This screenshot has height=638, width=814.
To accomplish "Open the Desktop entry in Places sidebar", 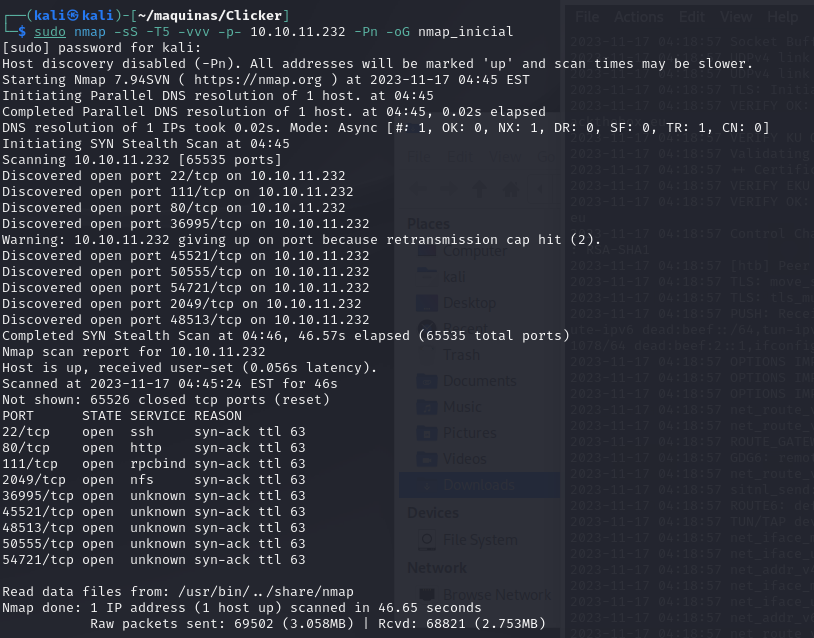I will (x=469, y=303).
